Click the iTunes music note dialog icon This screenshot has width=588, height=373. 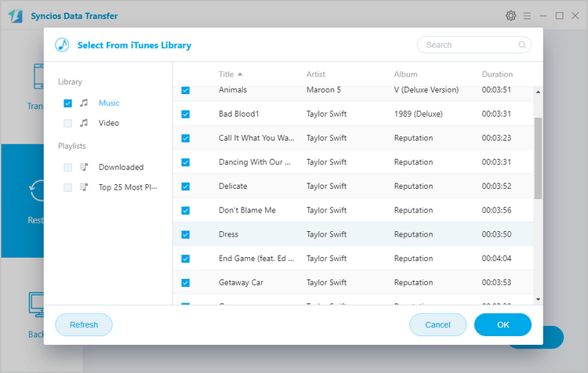tap(62, 45)
